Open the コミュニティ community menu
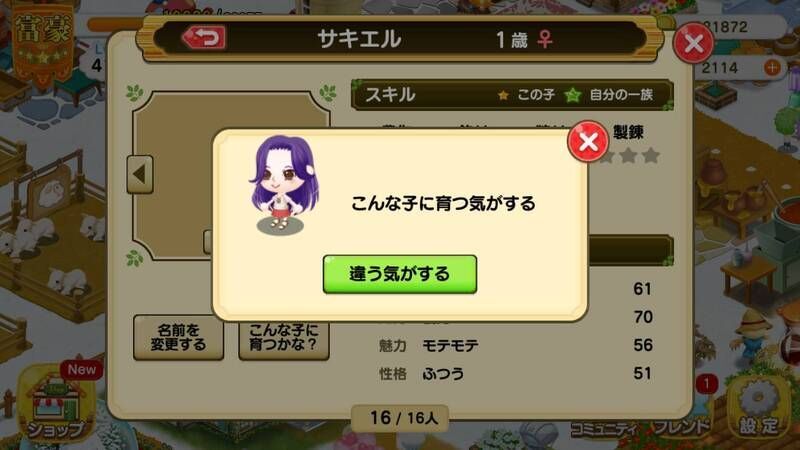 click(x=603, y=429)
